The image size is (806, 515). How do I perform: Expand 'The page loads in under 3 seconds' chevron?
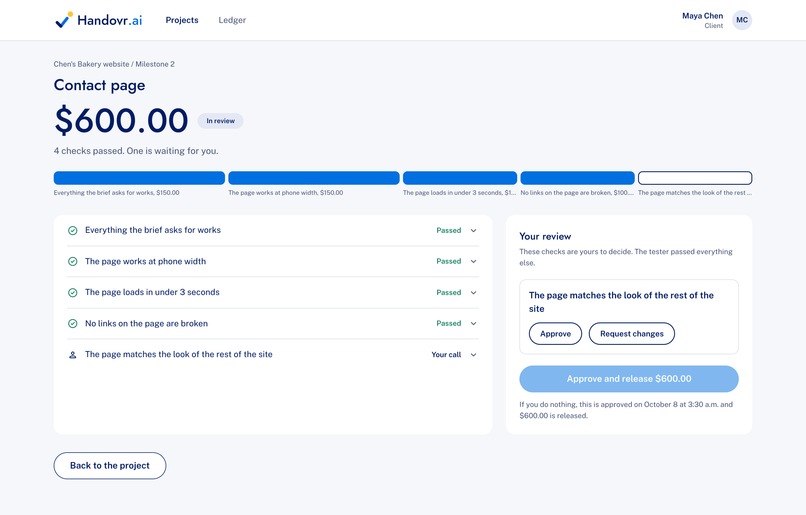[x=473, y=292]
